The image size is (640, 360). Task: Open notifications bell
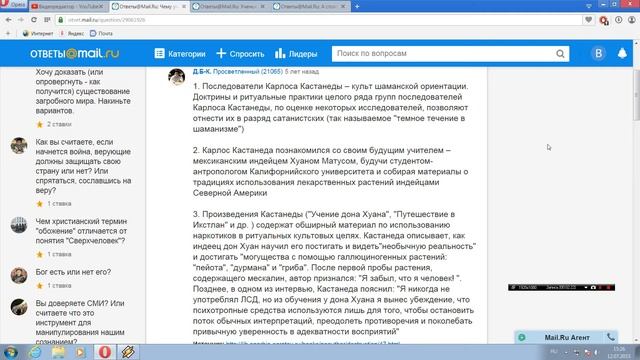click(622, 53)
